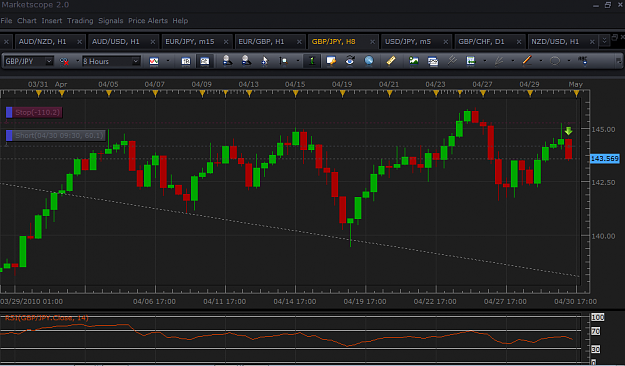Toggle the highlighted chart-display toolbar button

204,61
